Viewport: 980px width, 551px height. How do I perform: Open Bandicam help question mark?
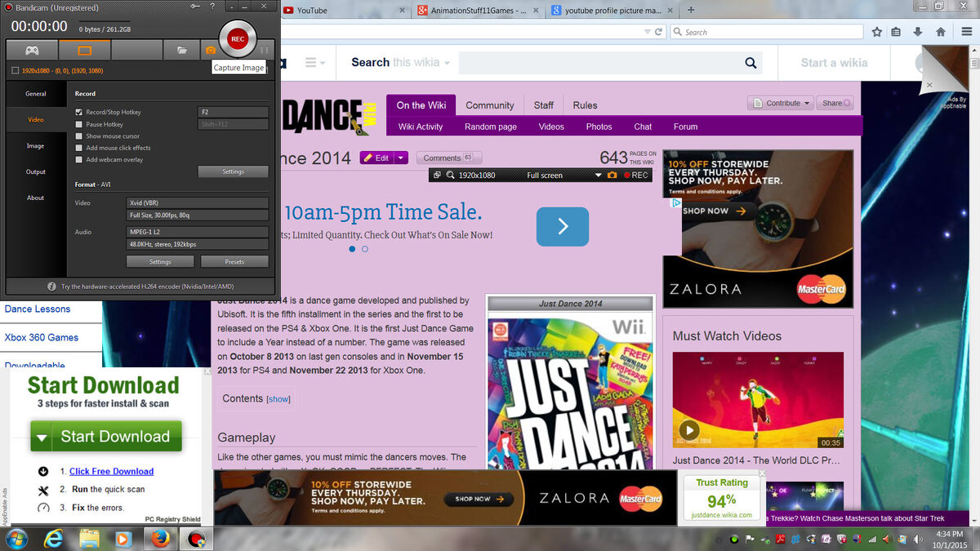point(212,7)
